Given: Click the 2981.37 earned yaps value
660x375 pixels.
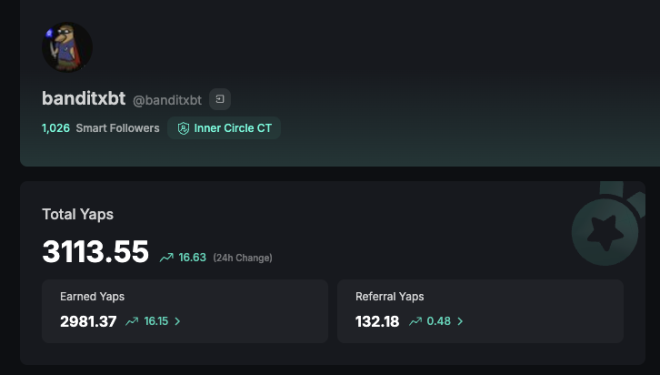Looking at the screenshot, I should pos(88,322).
